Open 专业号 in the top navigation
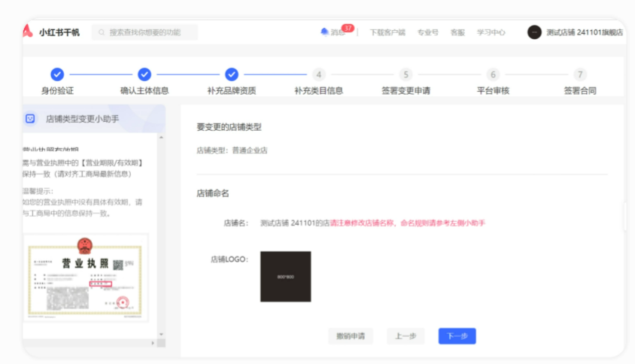Screen dimensions: 635x364 click(427, 32)
